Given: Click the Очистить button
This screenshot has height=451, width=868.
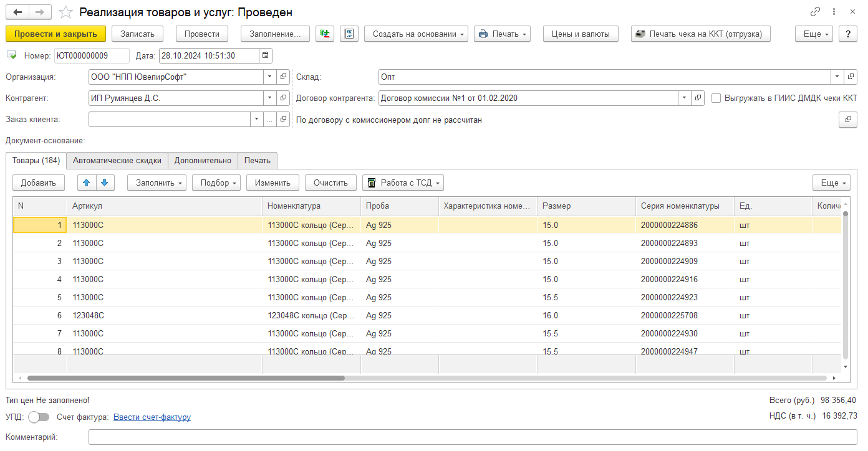Looking at the screenshot, I should pos(330,183).
